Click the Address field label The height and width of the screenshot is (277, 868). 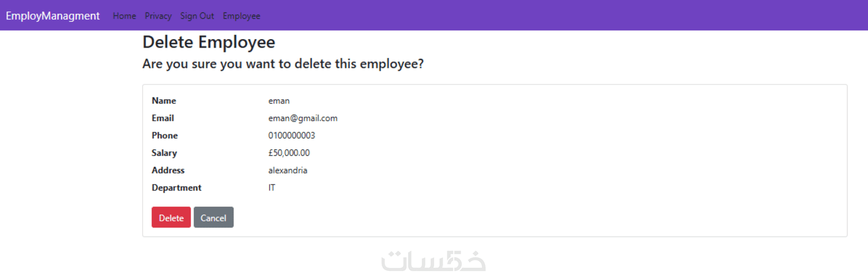pyautogui.click(x=168, y=170)
